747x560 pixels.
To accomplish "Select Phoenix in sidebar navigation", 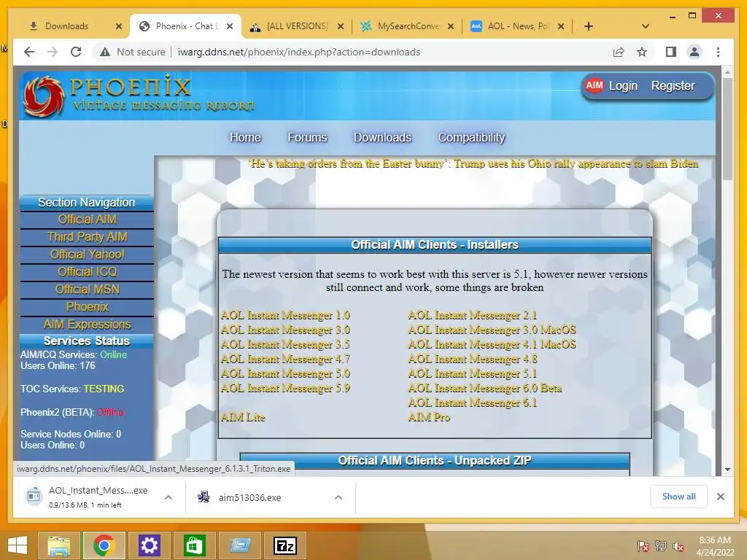I will pyautogui.click(x=88, y=307).
